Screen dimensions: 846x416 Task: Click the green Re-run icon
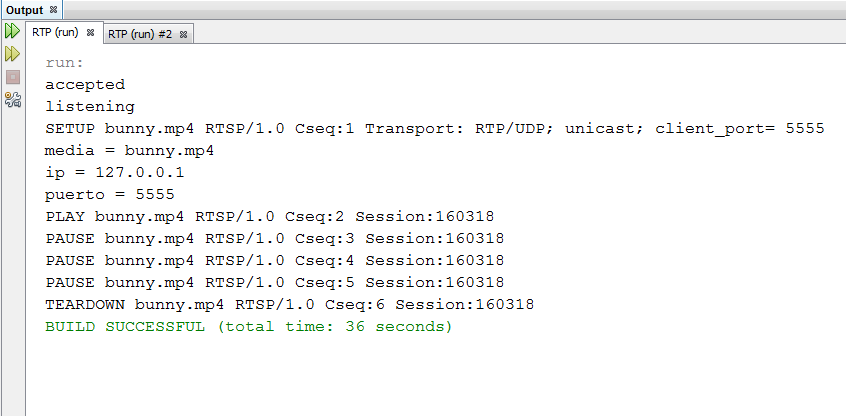(12, 31)
